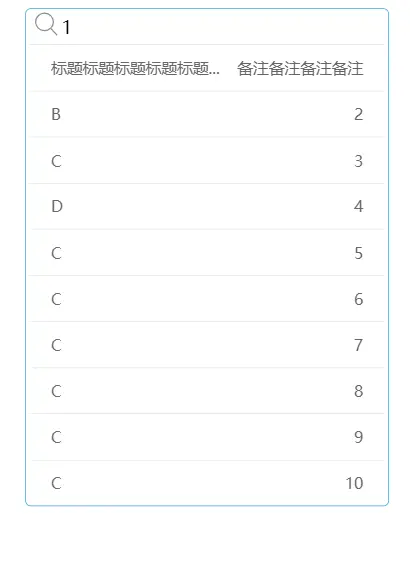Select row C with value 10
The image size is (410, 566).
point(207,483)
